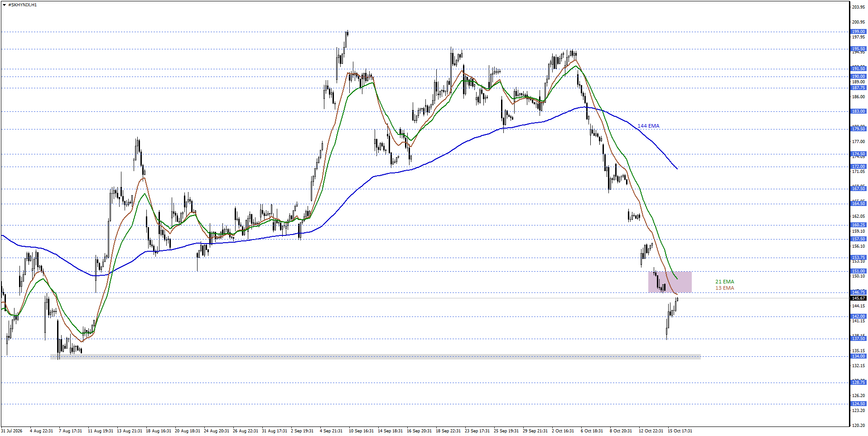Click the 142.00 price level label

(858, 316)
